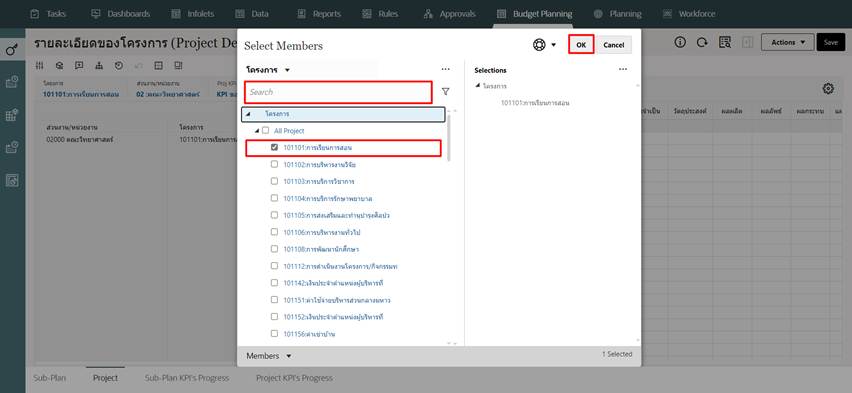Click the fourth left sidebar icon
Screen dimensions: 852x393
[12, 147]
